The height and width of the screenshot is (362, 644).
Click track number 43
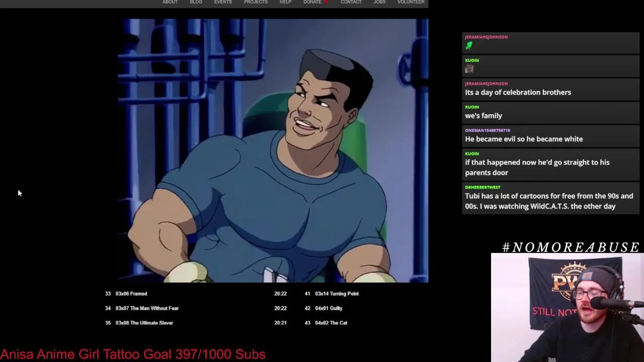pos(307,323)
